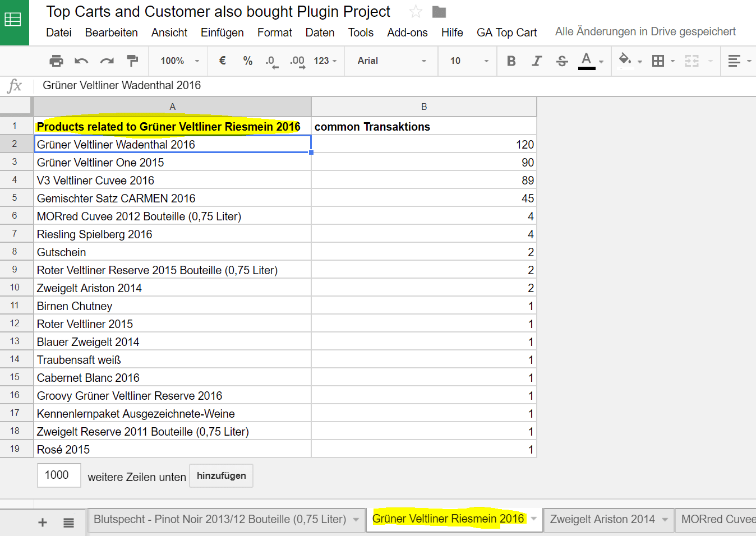Open the move-to-folder icon

(x=439, y=12)
